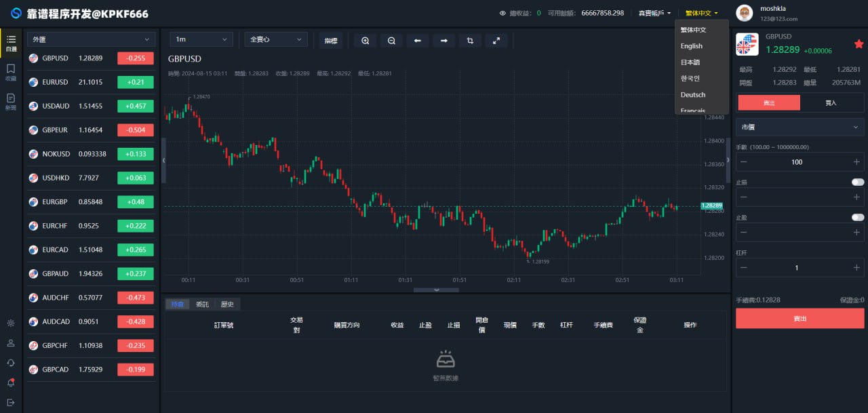
Task: Increase 手數 lot size with plus button
Action: coord(856,162)
